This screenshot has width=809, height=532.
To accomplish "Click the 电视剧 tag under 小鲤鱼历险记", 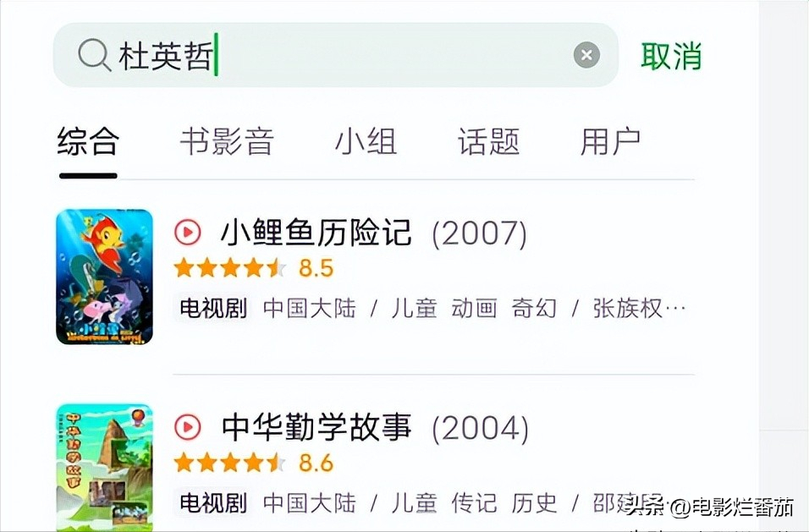I will 212,308.
